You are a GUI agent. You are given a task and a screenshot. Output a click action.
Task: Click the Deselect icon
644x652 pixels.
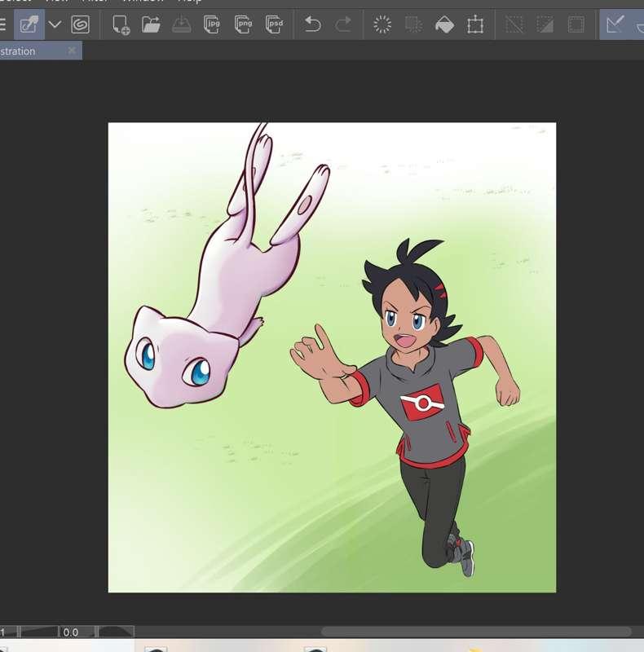coord(514,24)
